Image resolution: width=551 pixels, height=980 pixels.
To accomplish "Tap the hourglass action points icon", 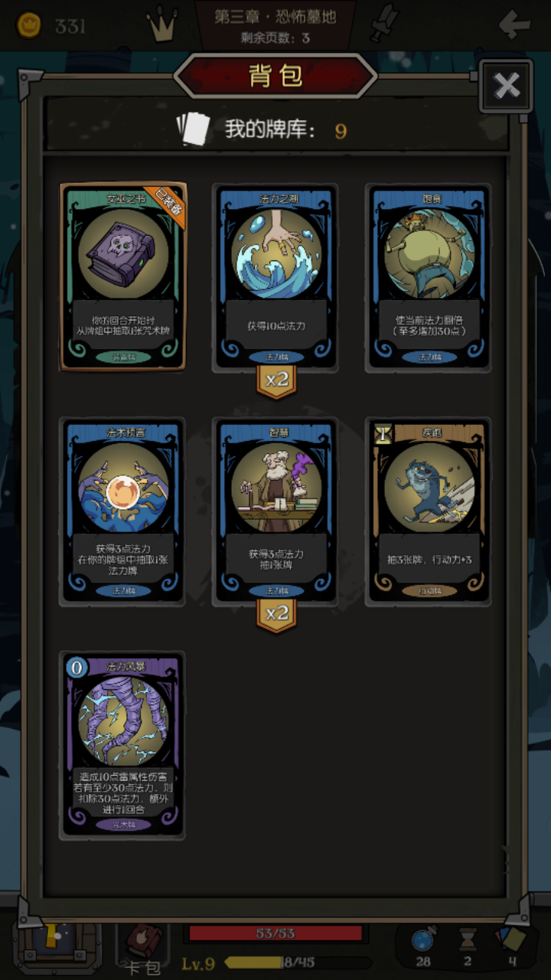I will pos(468,939).
